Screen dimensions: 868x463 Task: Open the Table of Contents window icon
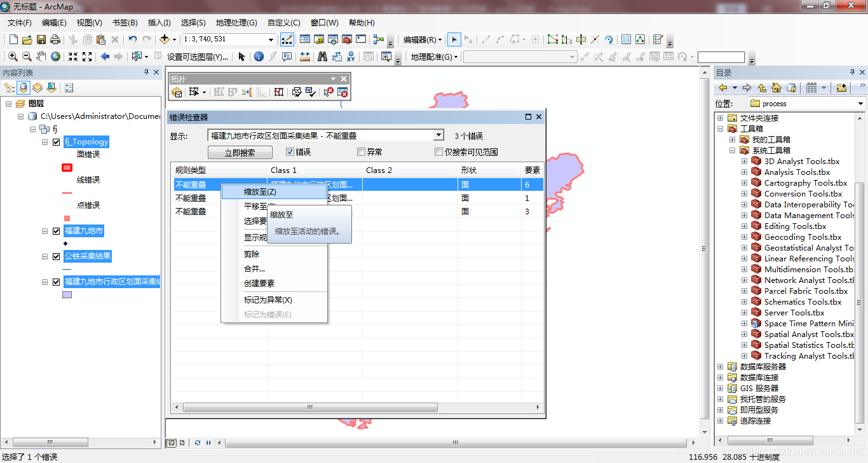(305, 39)
